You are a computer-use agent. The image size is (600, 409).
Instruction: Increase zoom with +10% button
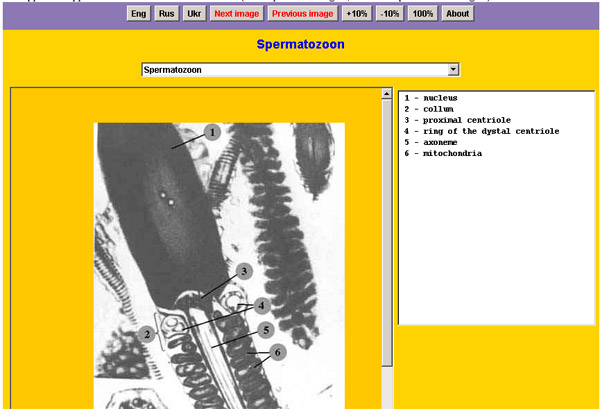tap(356, 14)
